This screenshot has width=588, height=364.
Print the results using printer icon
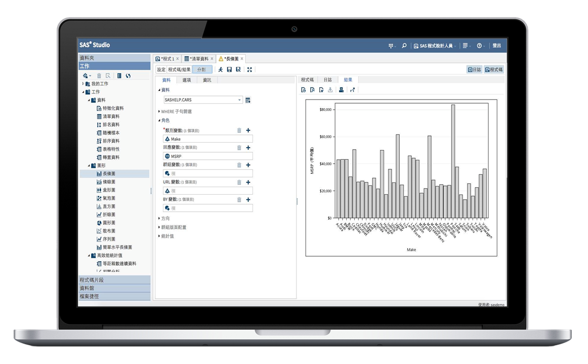[x=341, y=90]
